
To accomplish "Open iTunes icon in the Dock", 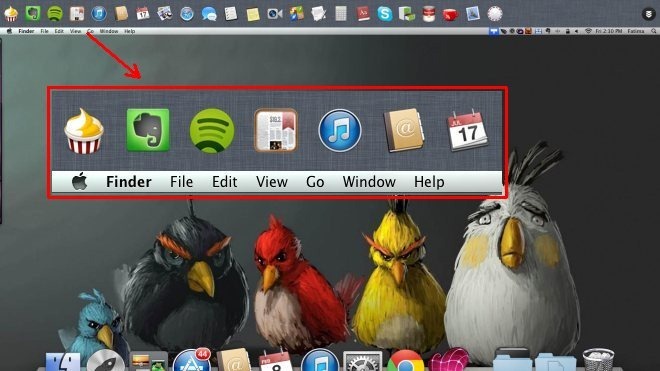I will 320,361.
